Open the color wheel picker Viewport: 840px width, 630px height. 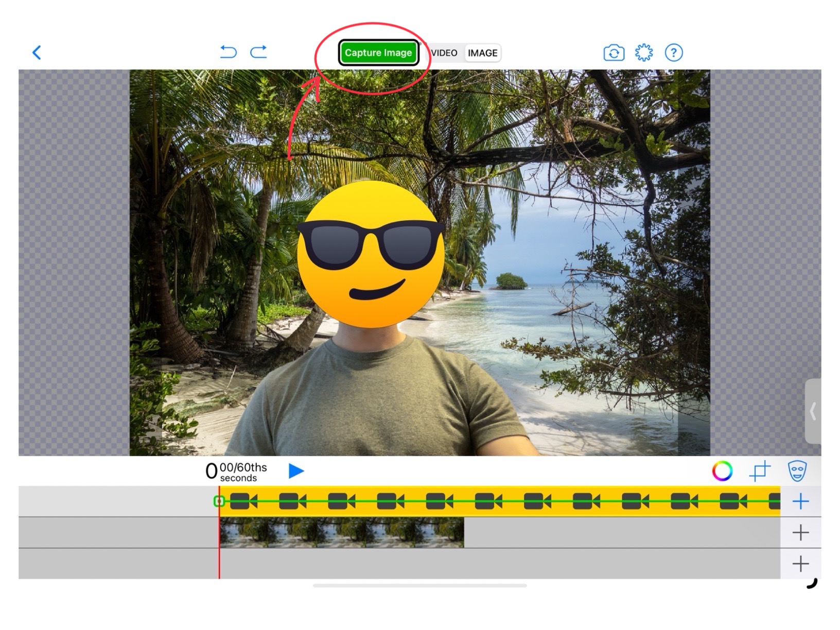722,471
